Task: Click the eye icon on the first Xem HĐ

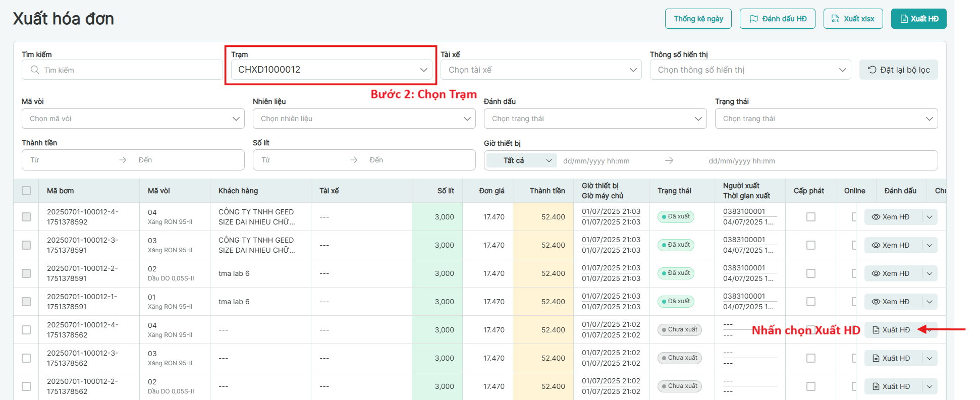Action: tap(876, 217)
